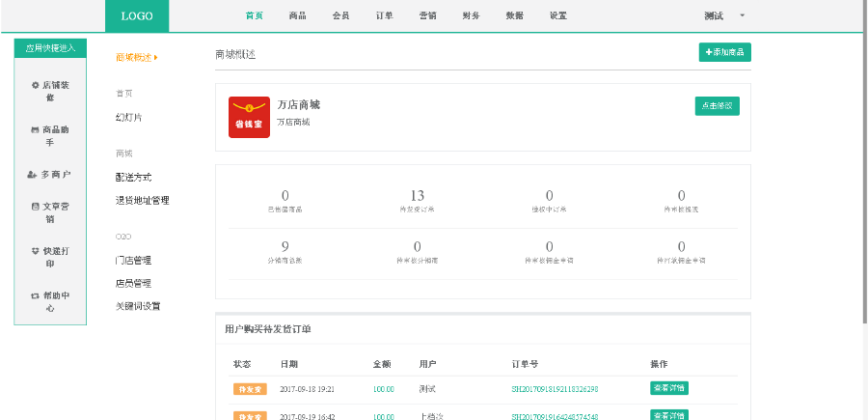Click 查看详情 for the 19:21 order
This screenshot has height=420, width=868.
[668, 388]
